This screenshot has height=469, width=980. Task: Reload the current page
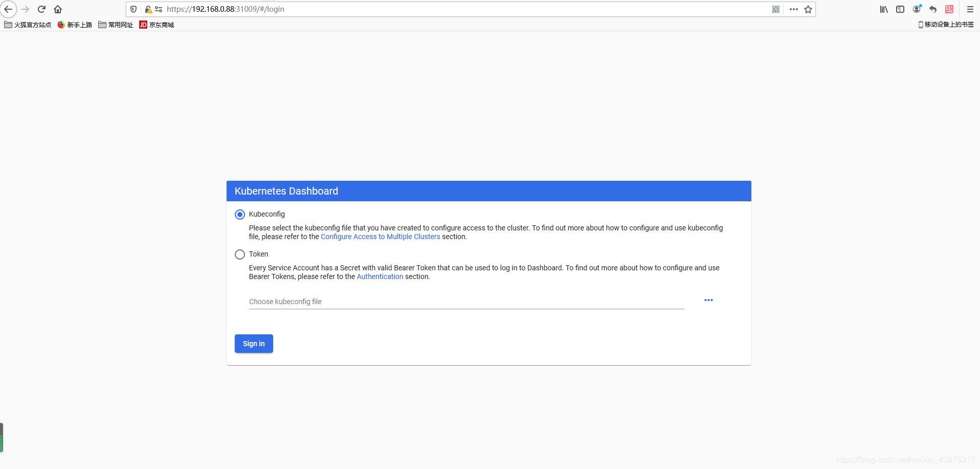click(x=42, y=9)
